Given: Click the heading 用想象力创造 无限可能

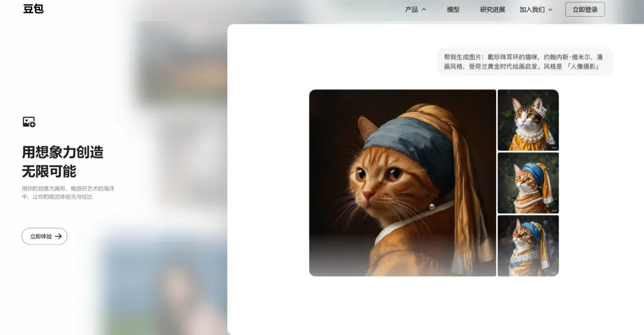Looking at the screenshot, I should point(63,162).
